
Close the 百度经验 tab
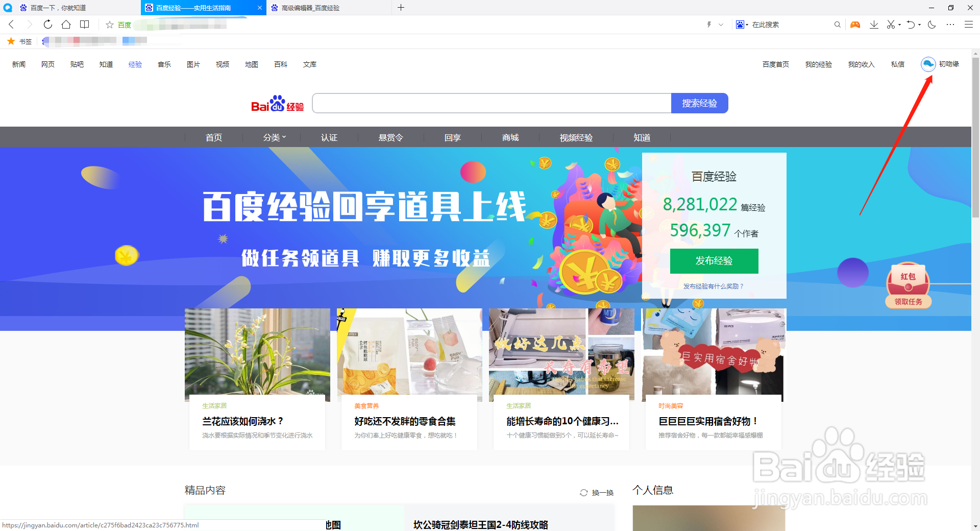[259, 8]
